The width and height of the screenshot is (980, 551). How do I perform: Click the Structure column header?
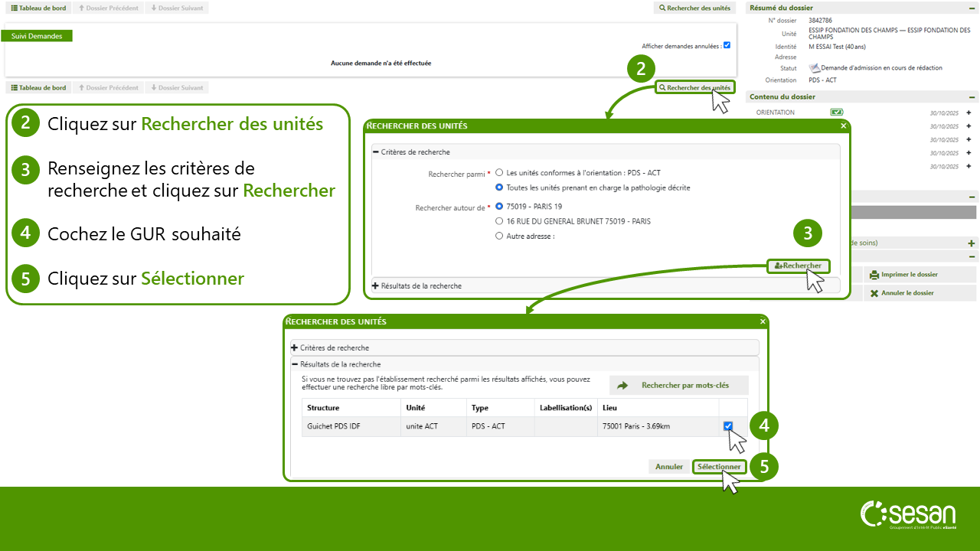[x=323, y=408]
